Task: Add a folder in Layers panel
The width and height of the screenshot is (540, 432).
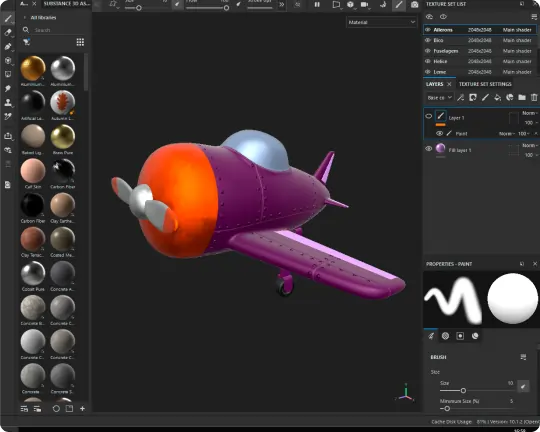Action: [x=522, y=97]
